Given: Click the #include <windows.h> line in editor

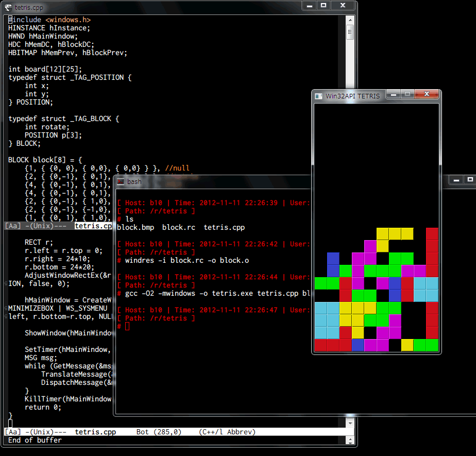Looking at the screenshot, I should pyautogui.click(x=49, y=20).
